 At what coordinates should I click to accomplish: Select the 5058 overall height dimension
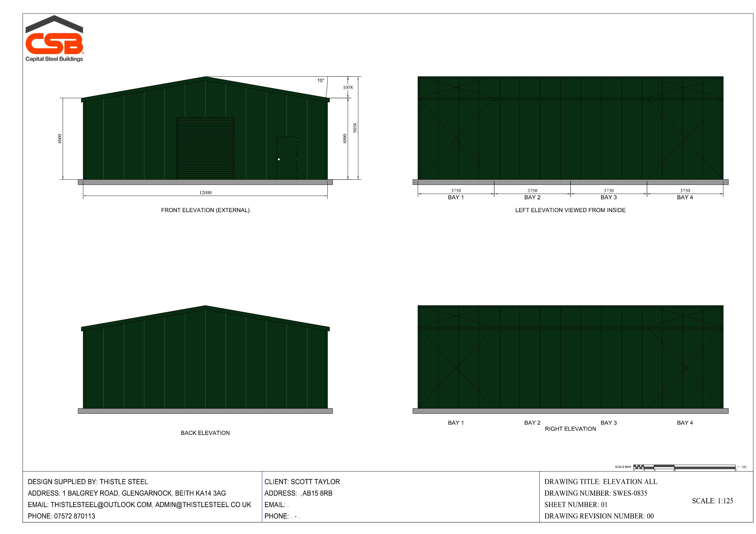pos(355,128)
